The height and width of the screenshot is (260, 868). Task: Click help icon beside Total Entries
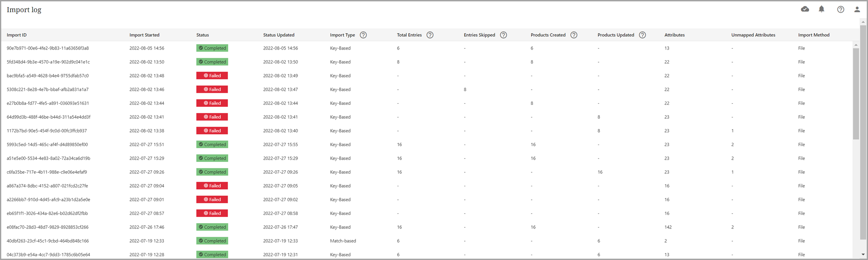click(x=430, y=35)
